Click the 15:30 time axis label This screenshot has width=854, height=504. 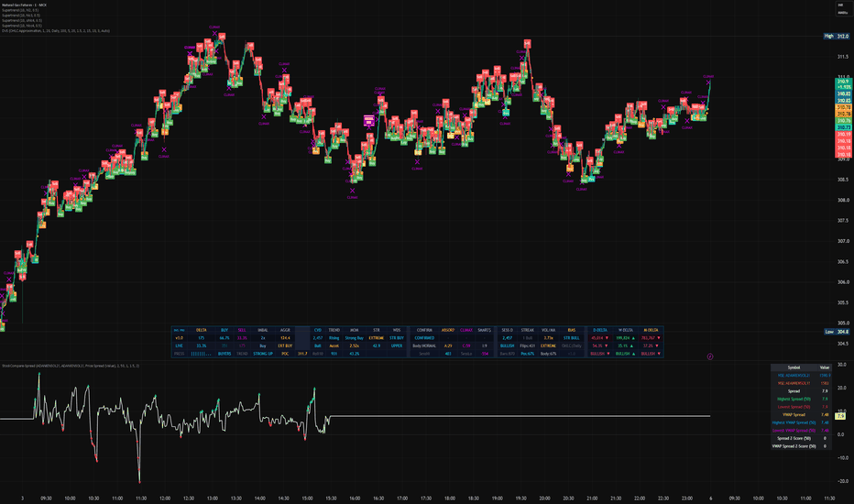(331, 498)
